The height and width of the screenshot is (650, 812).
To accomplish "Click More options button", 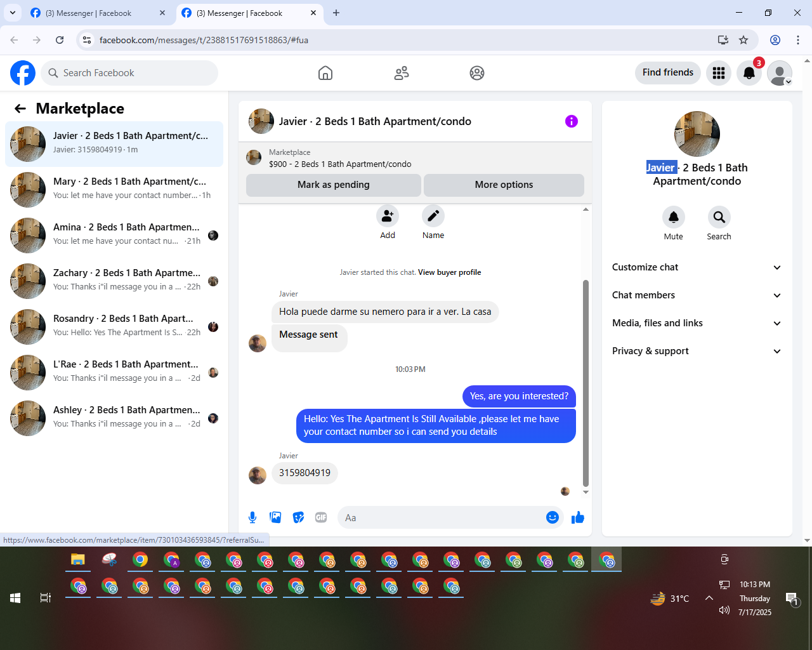I will click(504, 185).
